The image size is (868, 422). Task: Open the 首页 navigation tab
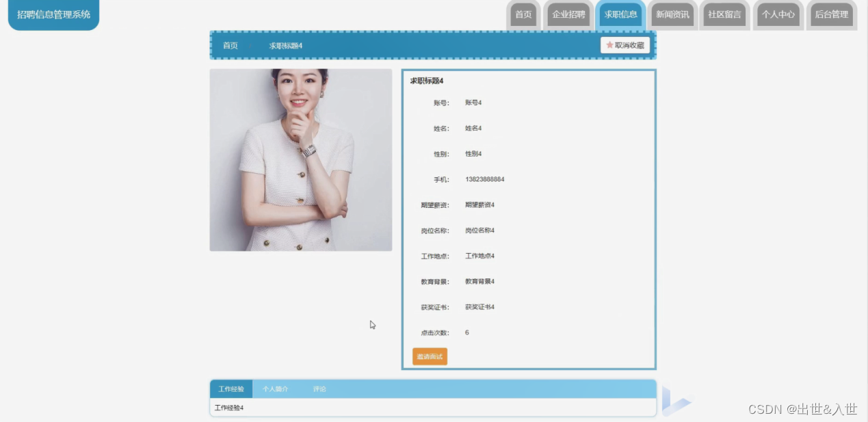(523, 14)
